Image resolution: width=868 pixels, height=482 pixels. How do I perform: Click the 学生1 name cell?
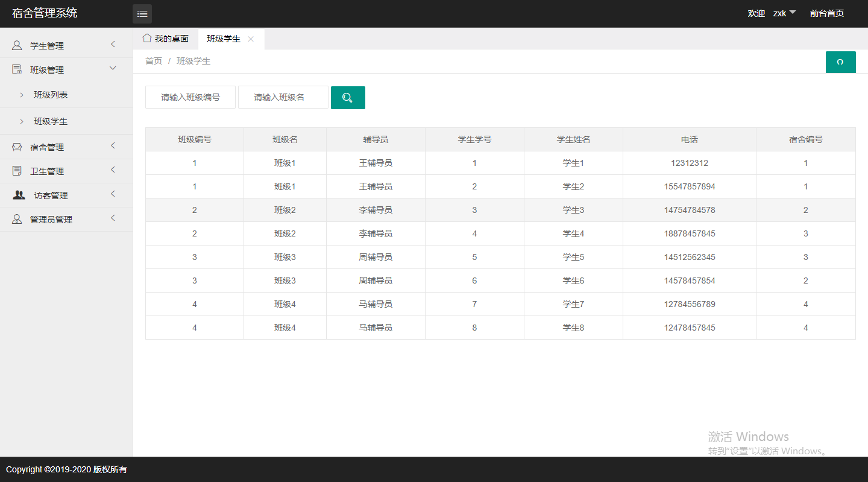coord(573,163)
